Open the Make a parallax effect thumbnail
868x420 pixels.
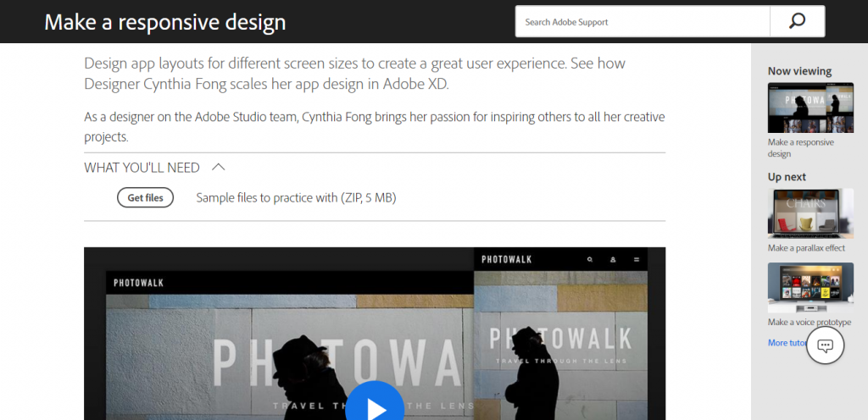810,213
